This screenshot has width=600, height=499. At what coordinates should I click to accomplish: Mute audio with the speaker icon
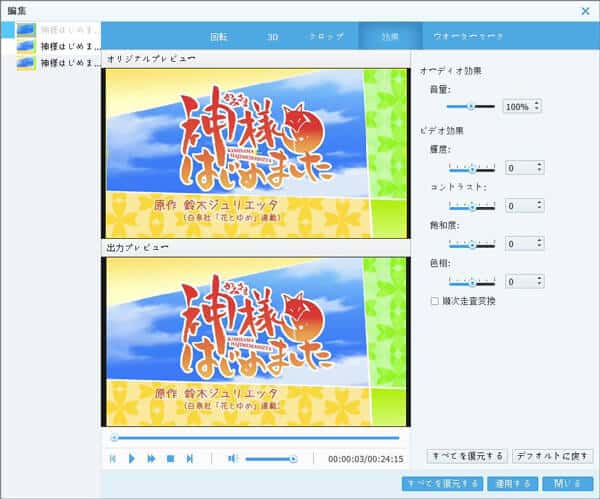click(x=232, y=458)
